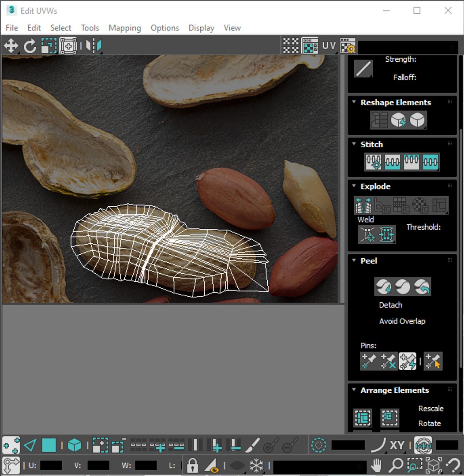The image size is (464, 476).
Task: Click the Pack Custom icon in Arrange Elements
Action: pos(363,418)
